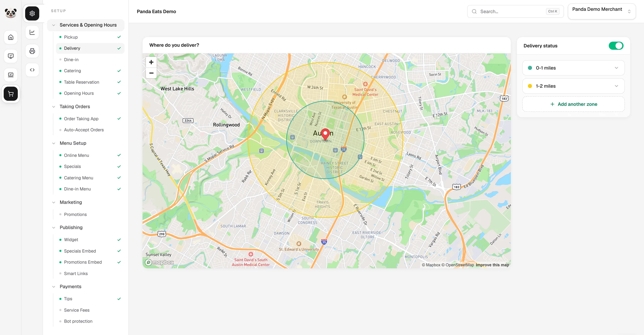Click the search magnifier icon
The width and height of the screenshot is (644, 335).
(474, 12)
